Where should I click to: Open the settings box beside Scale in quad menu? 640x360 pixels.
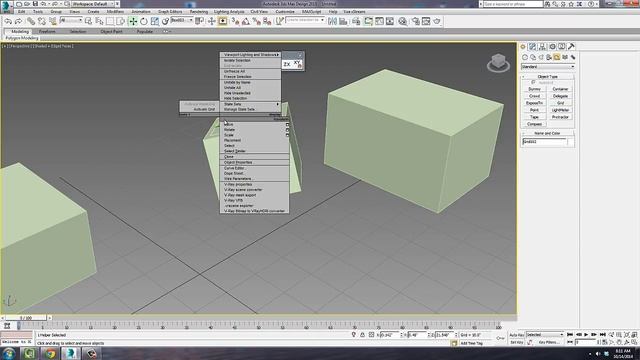(x=287, y=135)
